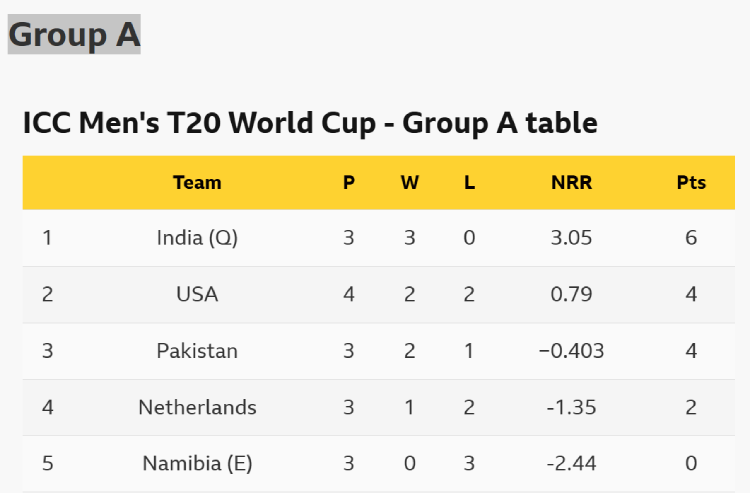Click India's points total 6
Screen dimensions: 750x493
pyautogui.click(x=691, y=238)
